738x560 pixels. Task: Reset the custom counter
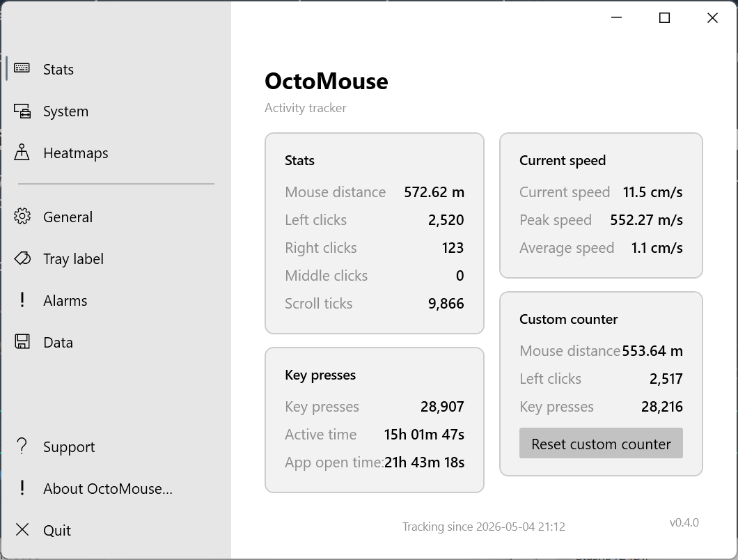pos(601,443)
